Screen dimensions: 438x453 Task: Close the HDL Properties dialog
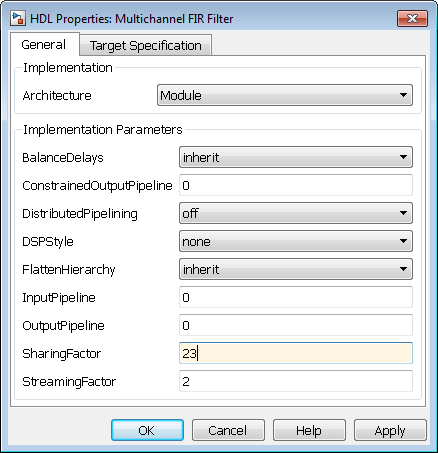[412, 18]
